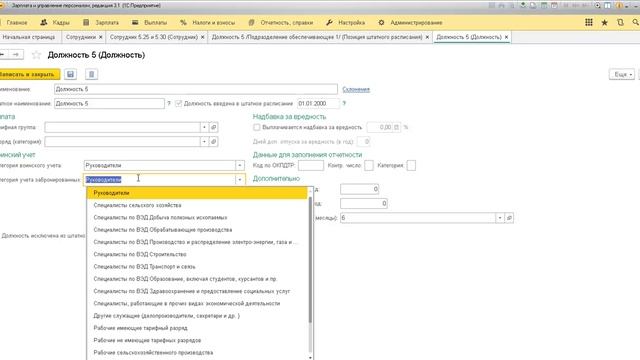This screenshot has height=360, width=640.
Task: Open the Зарплата menu
Action: (101, 23)
